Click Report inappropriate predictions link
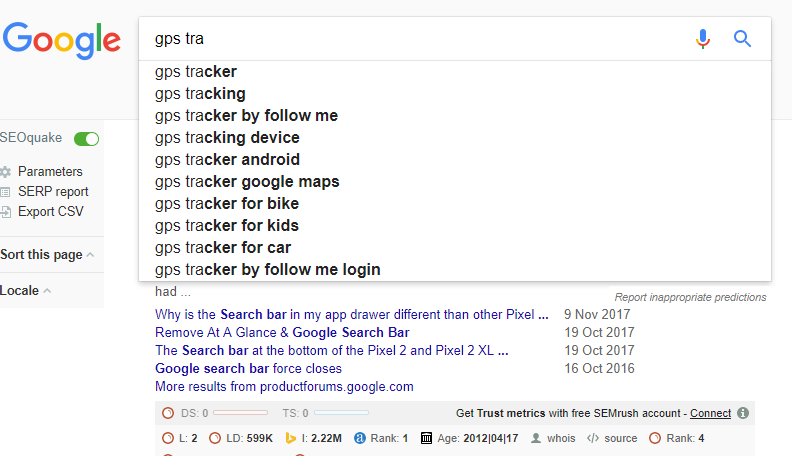Viewport: 800px width, 456px height. pyautogui.click(x=690, y=297)
